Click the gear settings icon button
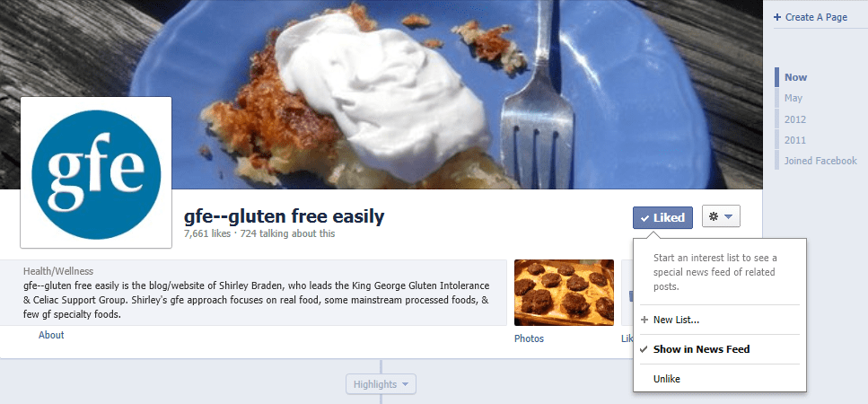The width and height of the screenshot is (868, 404). click(x=721, y=217)
